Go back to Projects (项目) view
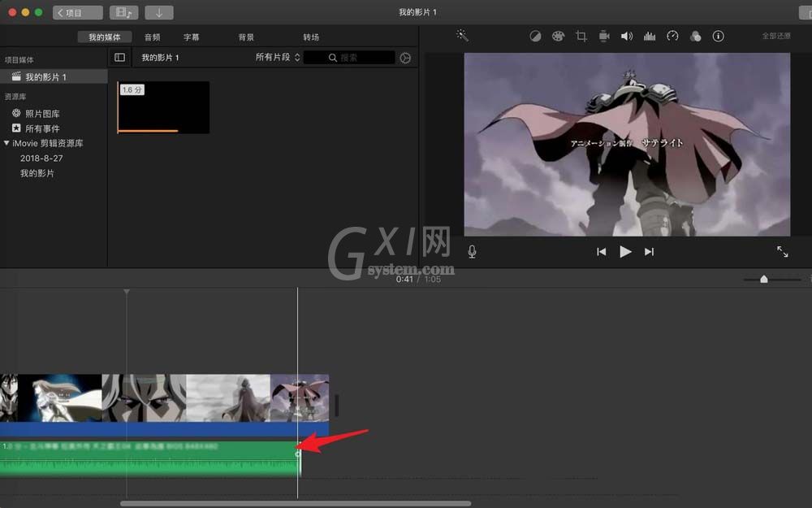The height and width of the screenshot is (508, 812). pos(78,12)
